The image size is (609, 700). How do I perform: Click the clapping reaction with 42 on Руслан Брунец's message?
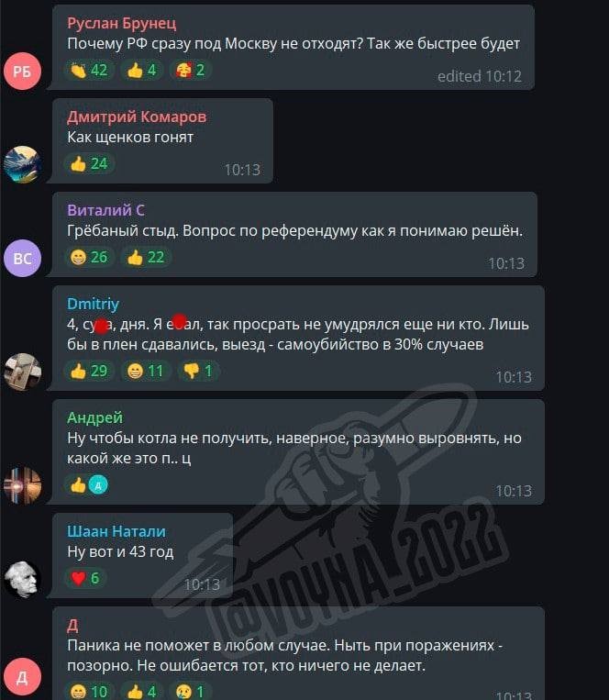pyautogui.click(x=88, y=71)
